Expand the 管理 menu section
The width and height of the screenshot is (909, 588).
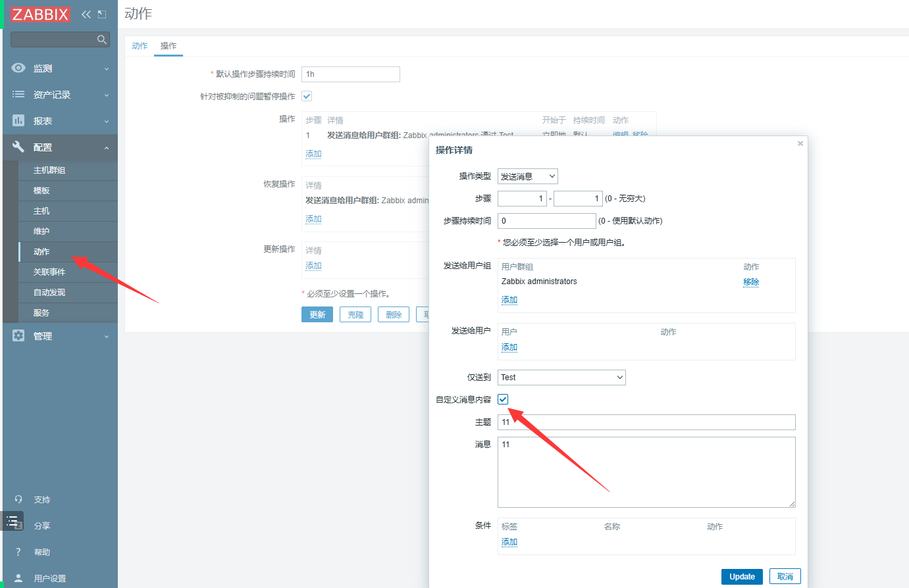click(x=60, y=336)
